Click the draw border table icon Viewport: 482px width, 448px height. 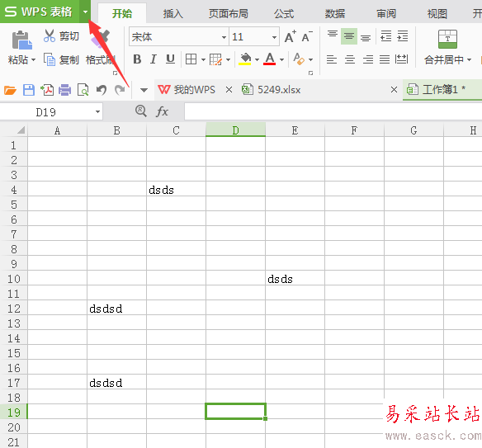pos(215,59)
